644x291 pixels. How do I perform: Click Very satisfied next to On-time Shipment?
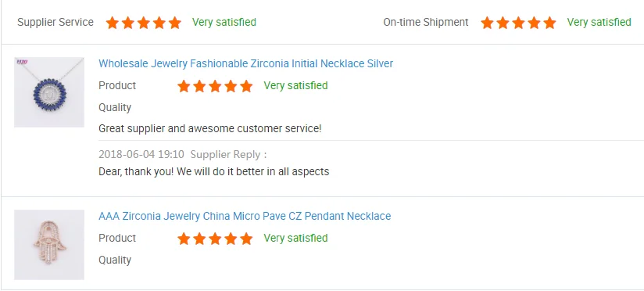coord(599,22)
